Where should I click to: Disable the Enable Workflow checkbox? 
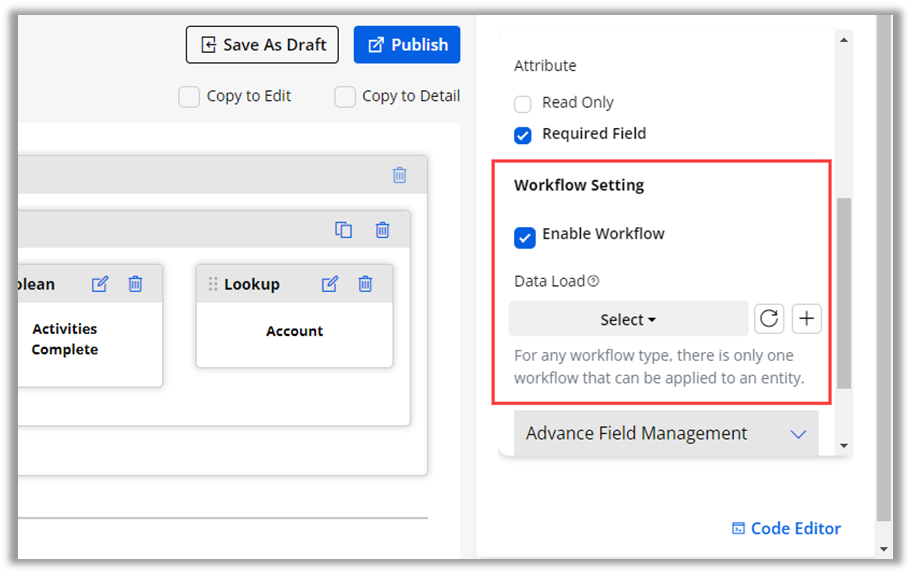tap(525, 237)
